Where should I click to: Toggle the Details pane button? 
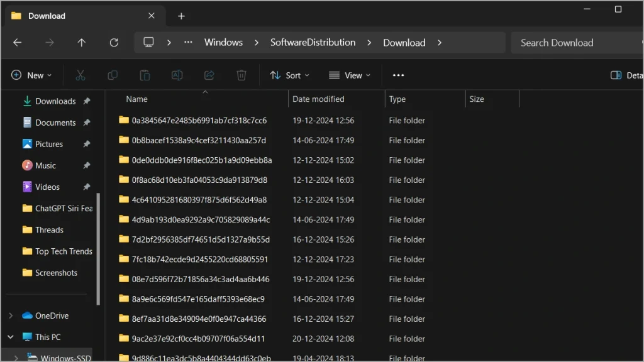626,75
